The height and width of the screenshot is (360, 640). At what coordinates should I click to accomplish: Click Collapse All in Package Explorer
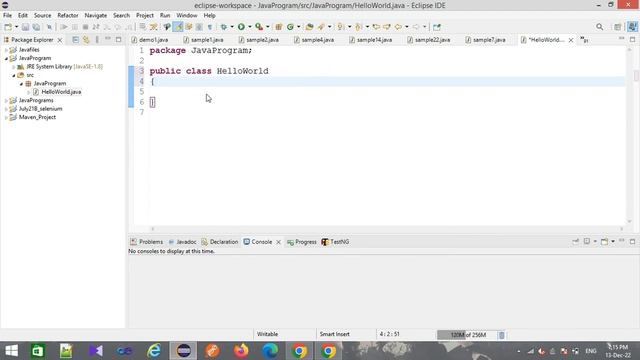tap(76, 40)
